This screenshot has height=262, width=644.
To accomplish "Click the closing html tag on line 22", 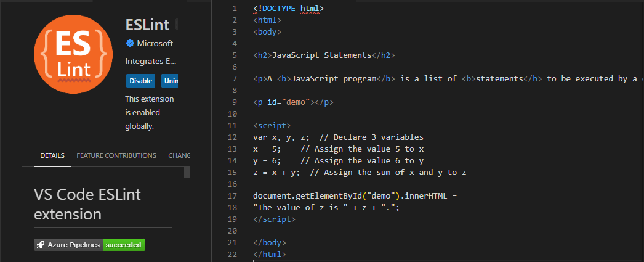I will tap(270, 255).
